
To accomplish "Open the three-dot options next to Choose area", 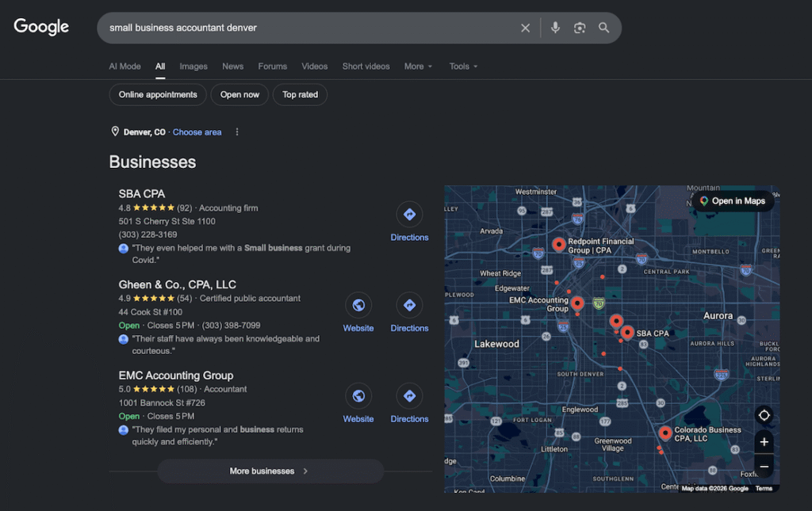I will pos(237,132).
